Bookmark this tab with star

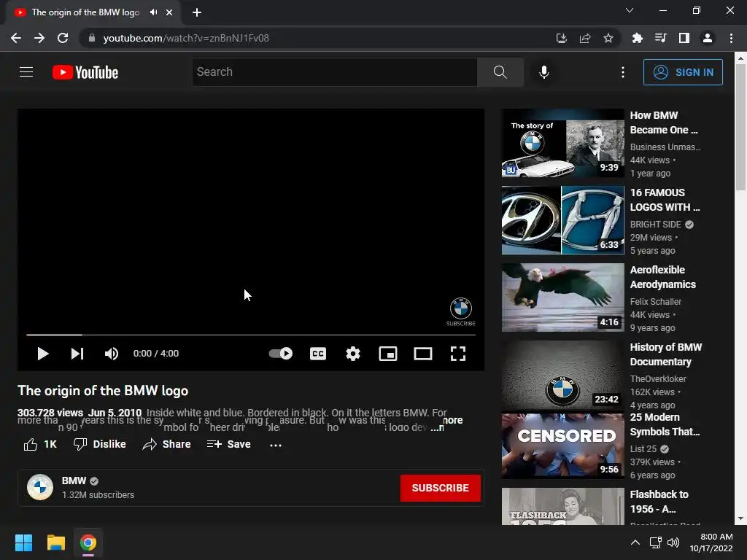[x=608, y=38]
